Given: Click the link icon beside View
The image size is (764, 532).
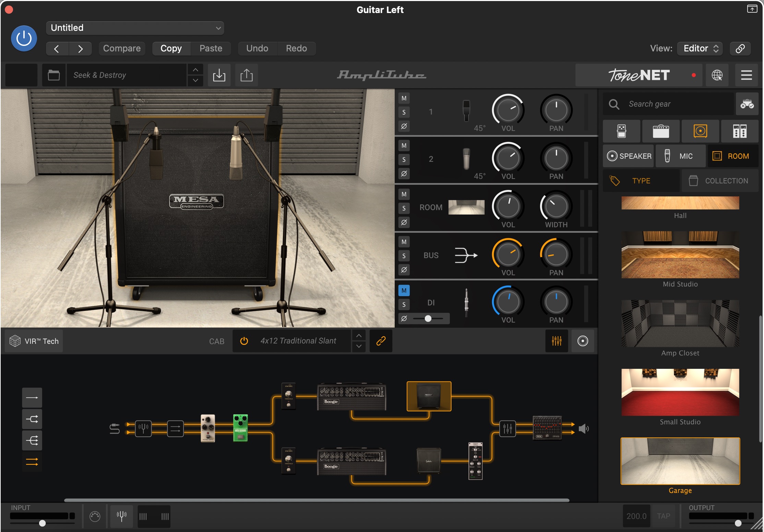Looking at the screenshot, I should [740, 48].
